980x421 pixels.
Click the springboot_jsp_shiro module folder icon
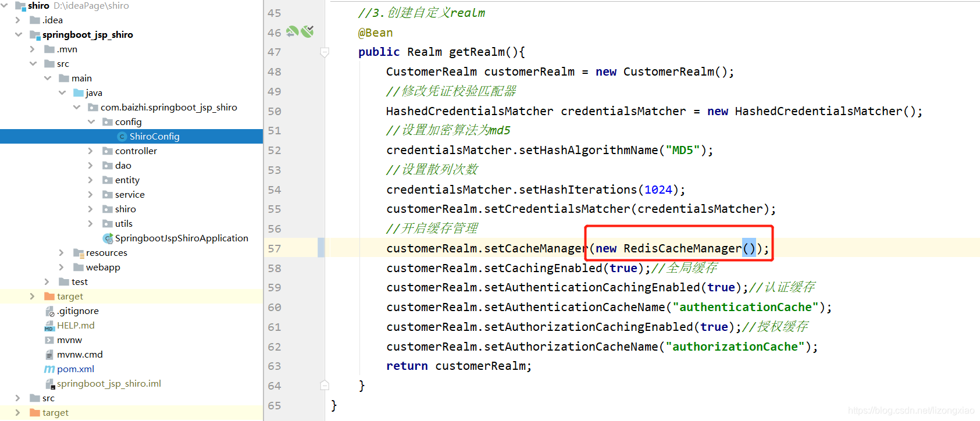[35, 35]
